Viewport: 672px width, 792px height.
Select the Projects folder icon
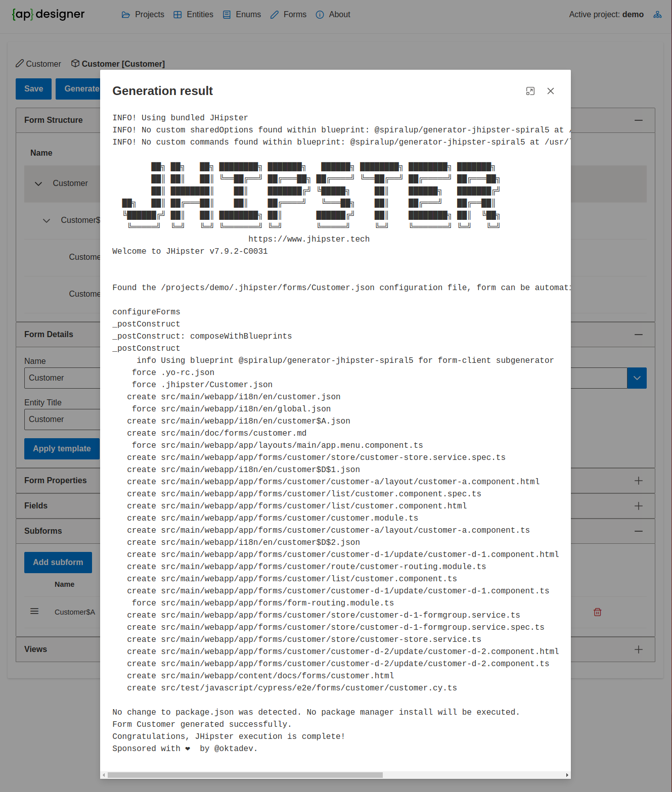125,15
